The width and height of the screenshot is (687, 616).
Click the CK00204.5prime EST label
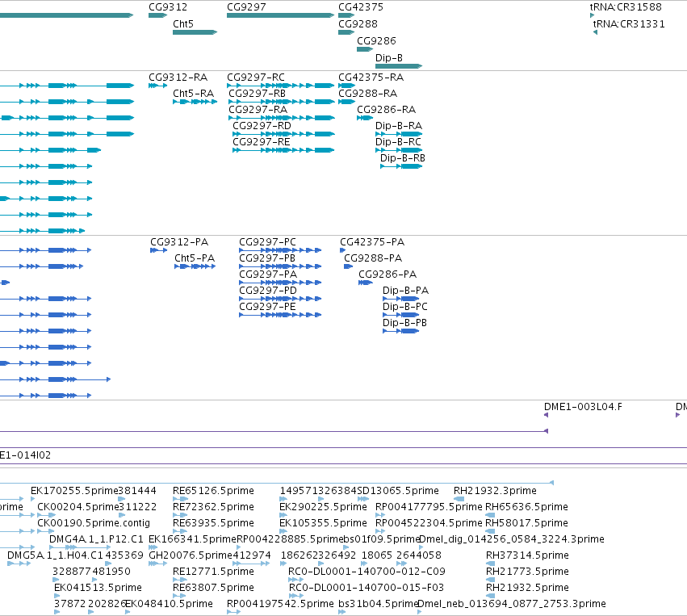[78, 507]
